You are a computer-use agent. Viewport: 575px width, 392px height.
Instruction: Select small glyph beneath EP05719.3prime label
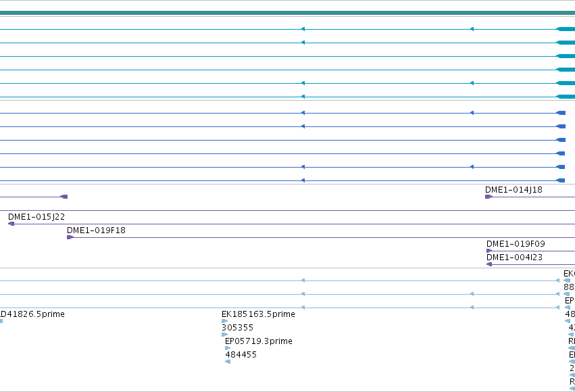pyautogui.click(x=228, y=348)
